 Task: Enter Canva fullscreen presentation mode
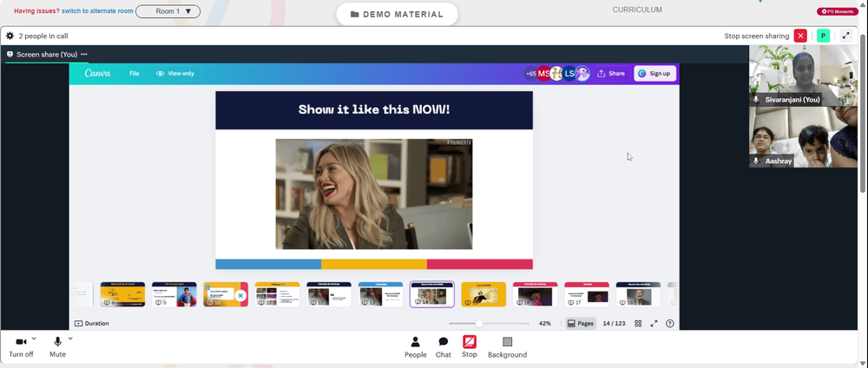(x=654, y=324)
